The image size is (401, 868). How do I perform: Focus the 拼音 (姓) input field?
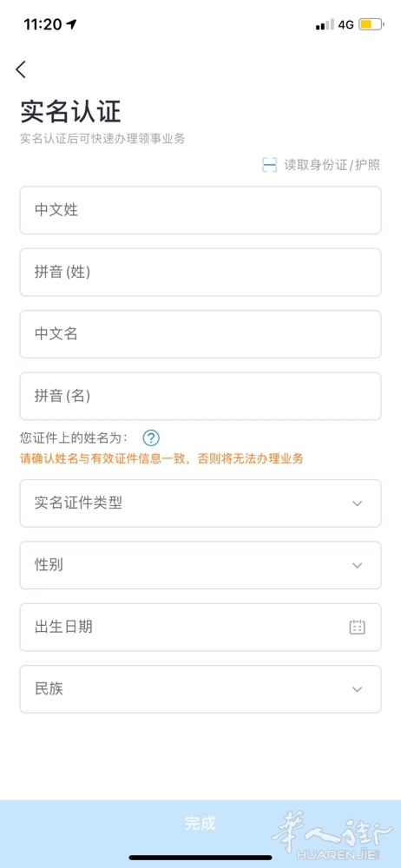(200, 273)
